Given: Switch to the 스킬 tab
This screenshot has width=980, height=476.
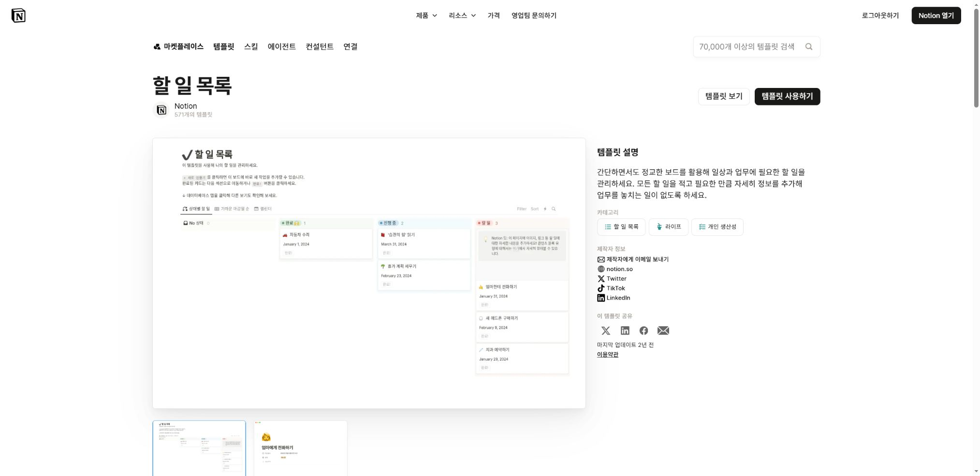Looking at the screenshot, I should [x=251, y=47].
